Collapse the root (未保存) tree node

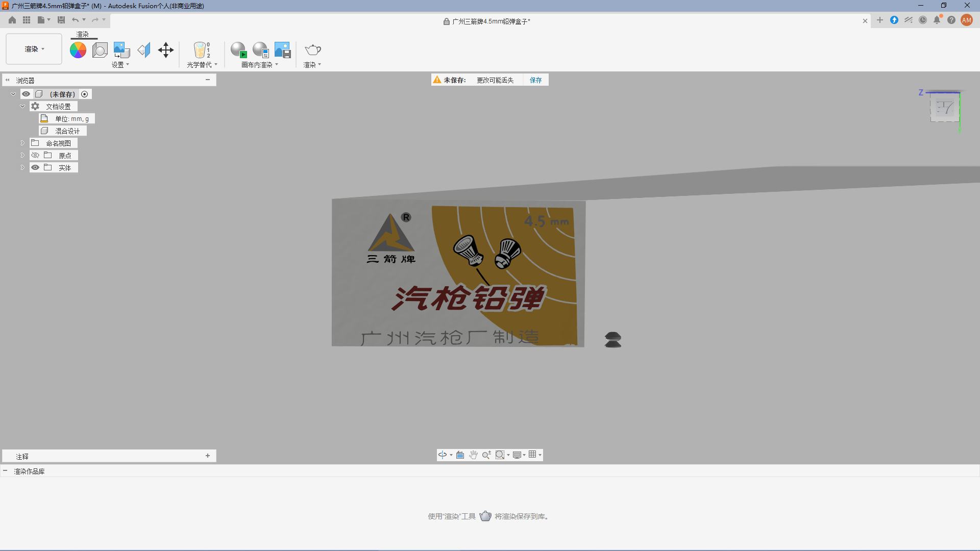point(13,94)
